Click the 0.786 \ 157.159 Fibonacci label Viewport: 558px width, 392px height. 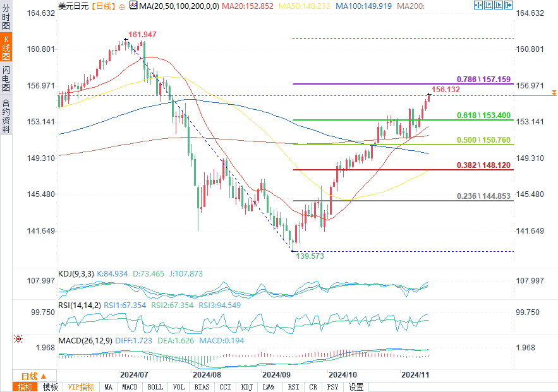483,80
